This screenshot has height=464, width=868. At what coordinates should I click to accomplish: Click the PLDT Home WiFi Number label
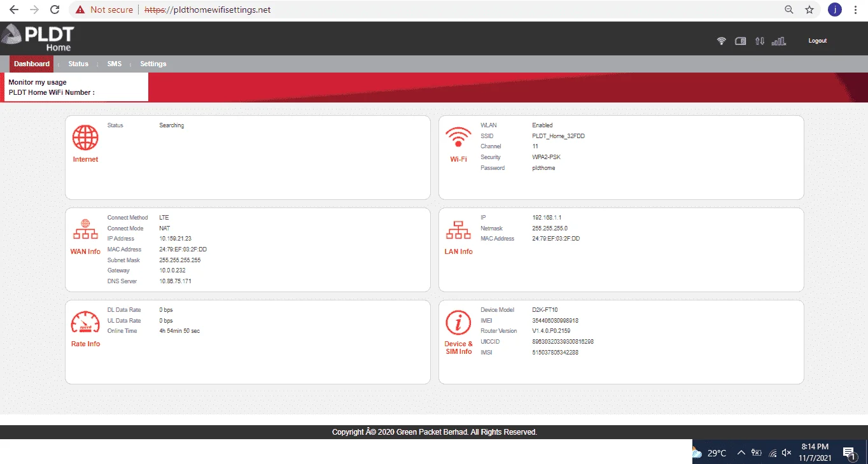pyautogui.click(x=52, y=92)
